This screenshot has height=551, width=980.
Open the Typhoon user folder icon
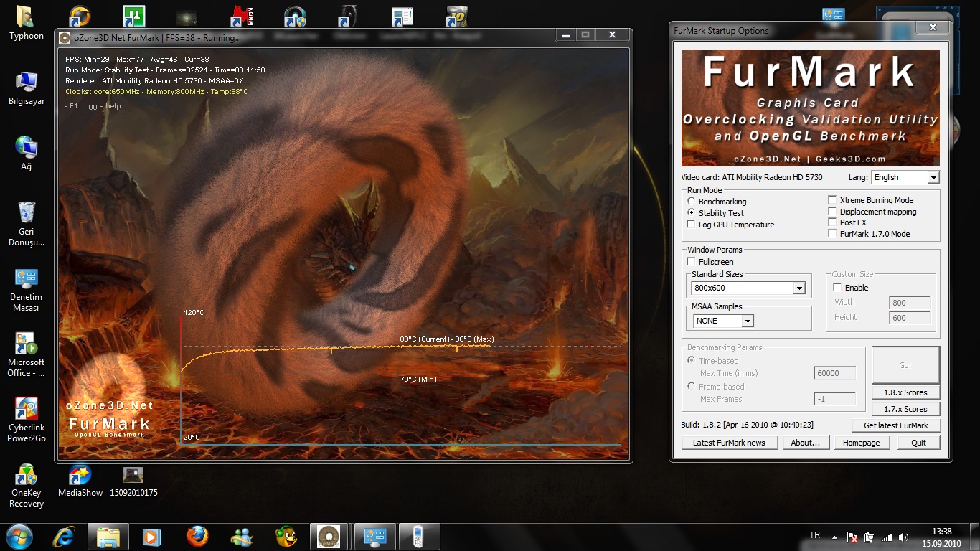pos(26,22)
